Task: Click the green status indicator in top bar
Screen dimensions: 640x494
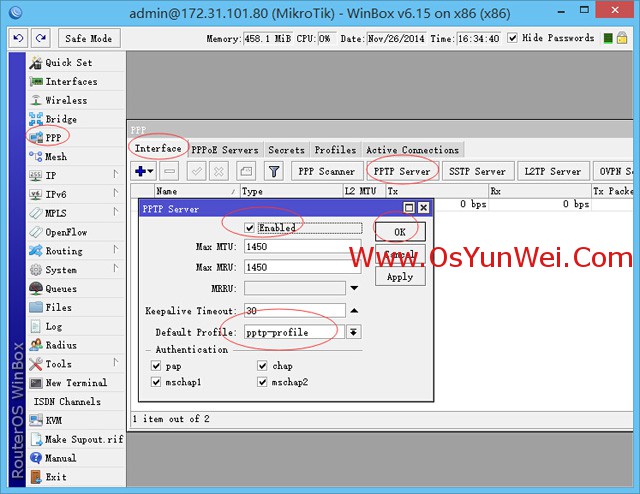Action: coord(608,38)
